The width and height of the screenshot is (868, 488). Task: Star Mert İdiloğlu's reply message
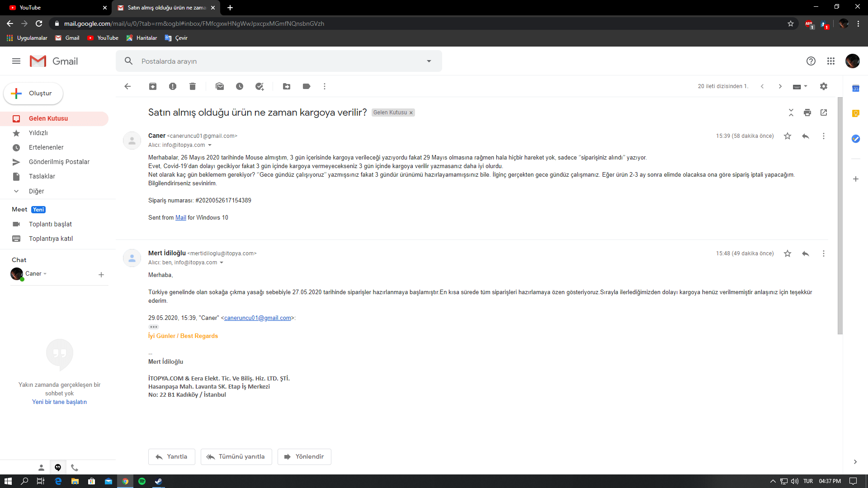788,253
